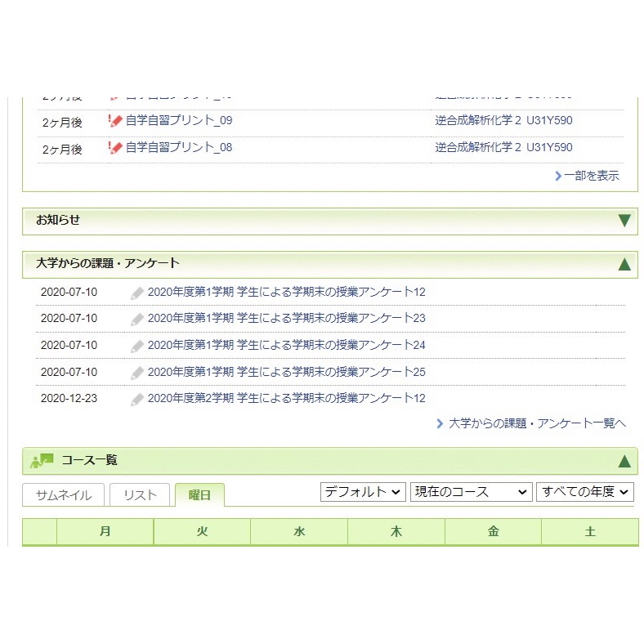Click pencil icon next to 授業アンケート24

(137, 346)
